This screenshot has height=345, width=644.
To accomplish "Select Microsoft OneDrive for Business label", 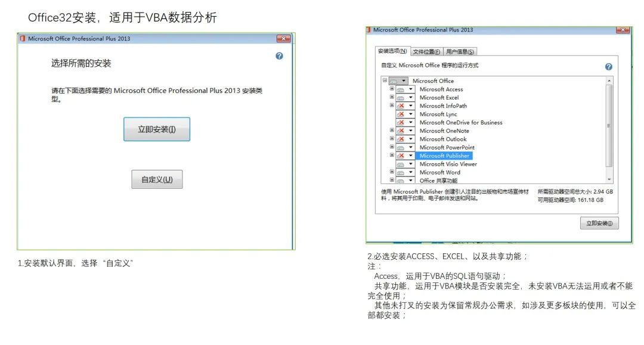I will pos(461,122).
